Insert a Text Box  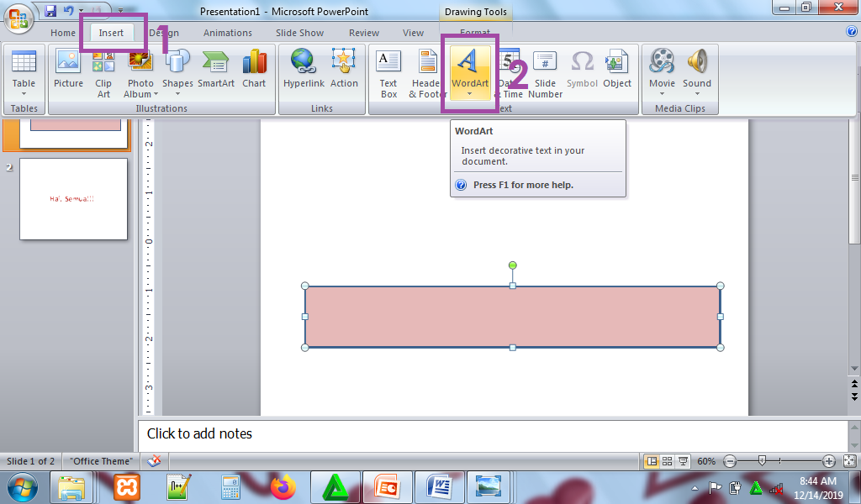tap(388, 73)
